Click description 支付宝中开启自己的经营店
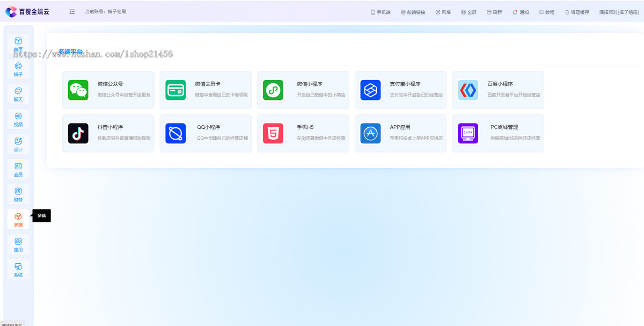 [x=416, y=95]
